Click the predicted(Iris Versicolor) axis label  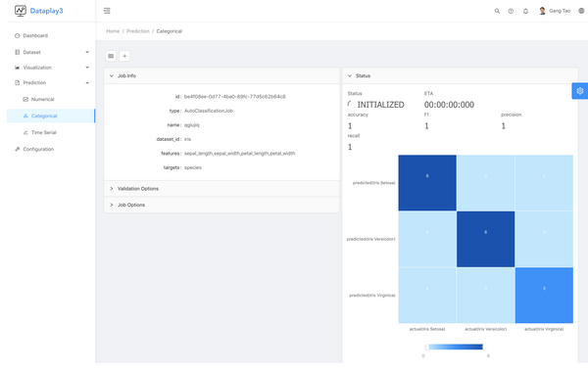370,239
